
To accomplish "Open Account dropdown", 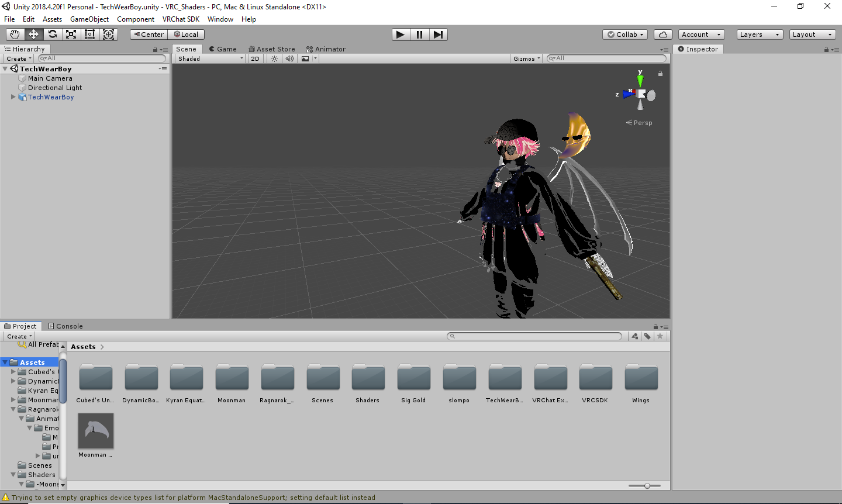I will pyautogui.click(x=702, y=34).
